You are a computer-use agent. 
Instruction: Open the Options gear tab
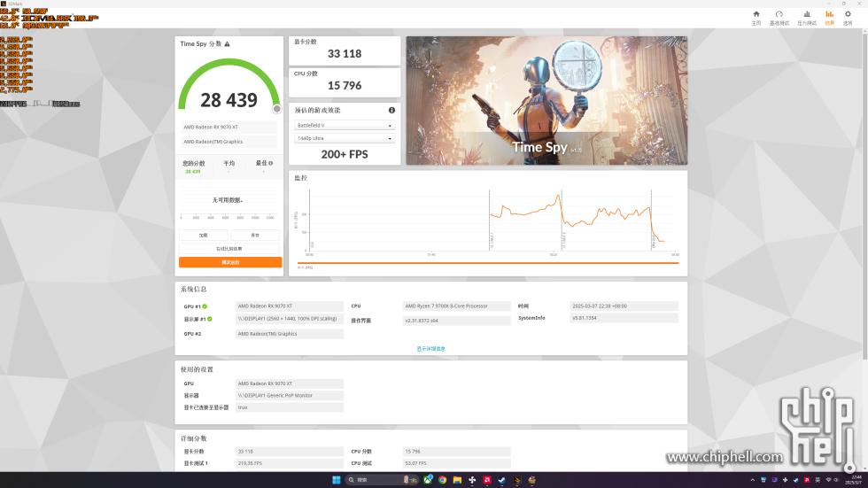tap(848, 18)
